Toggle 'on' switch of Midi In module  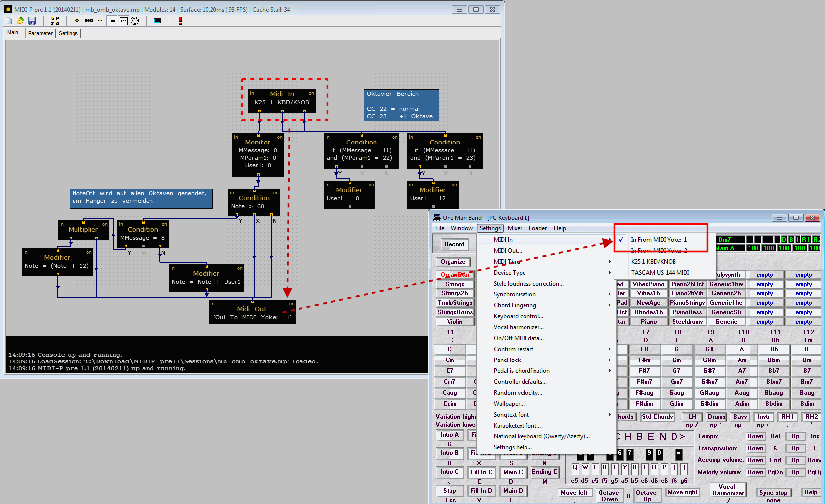click(x=311, y=93)
